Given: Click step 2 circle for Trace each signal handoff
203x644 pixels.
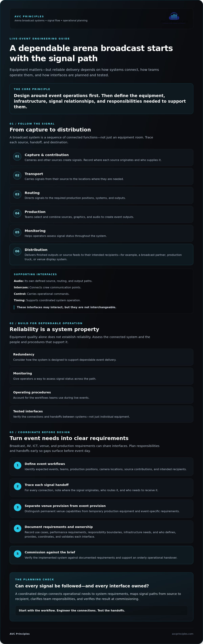Looking at the screenshot, I should point(17,486).
